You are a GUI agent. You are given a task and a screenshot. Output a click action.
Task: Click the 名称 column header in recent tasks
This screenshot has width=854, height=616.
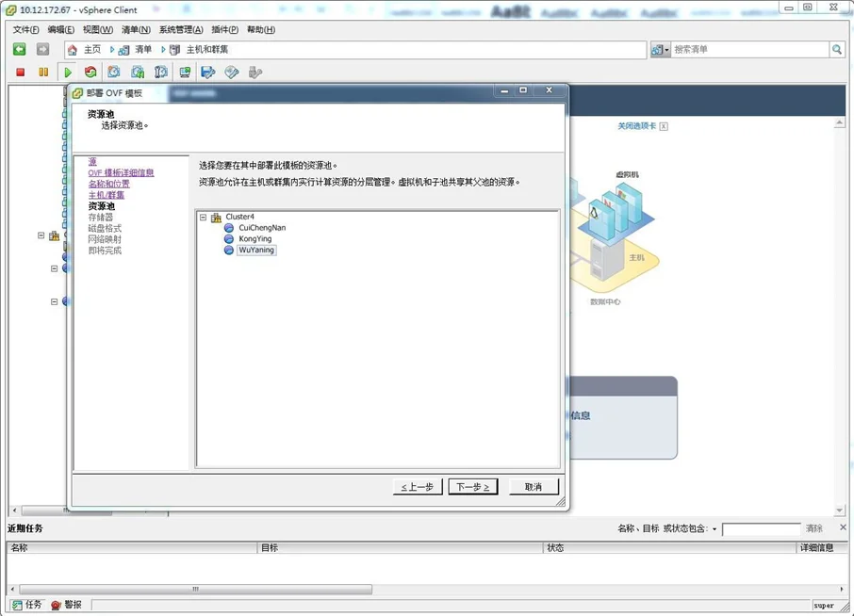(x=131, y=548)
